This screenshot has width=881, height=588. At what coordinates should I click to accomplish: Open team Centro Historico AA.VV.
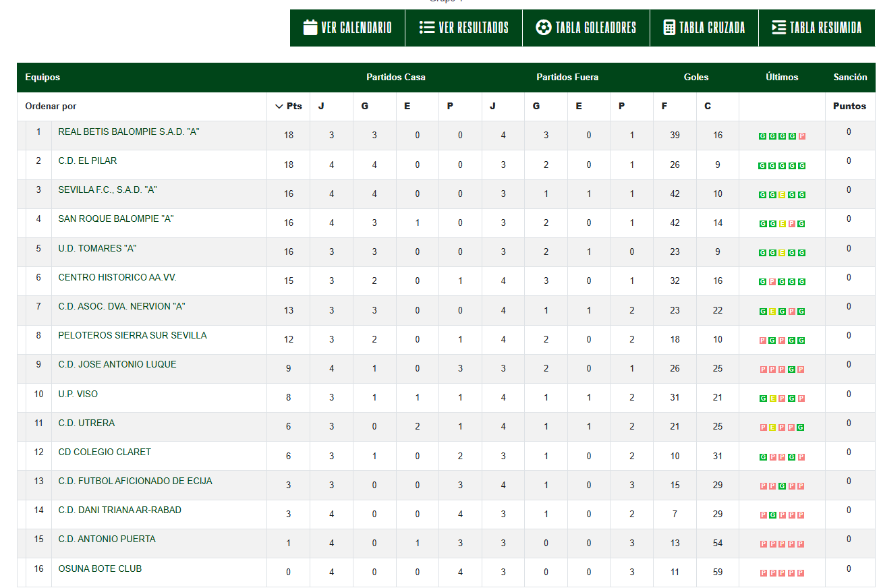point(117,278)
